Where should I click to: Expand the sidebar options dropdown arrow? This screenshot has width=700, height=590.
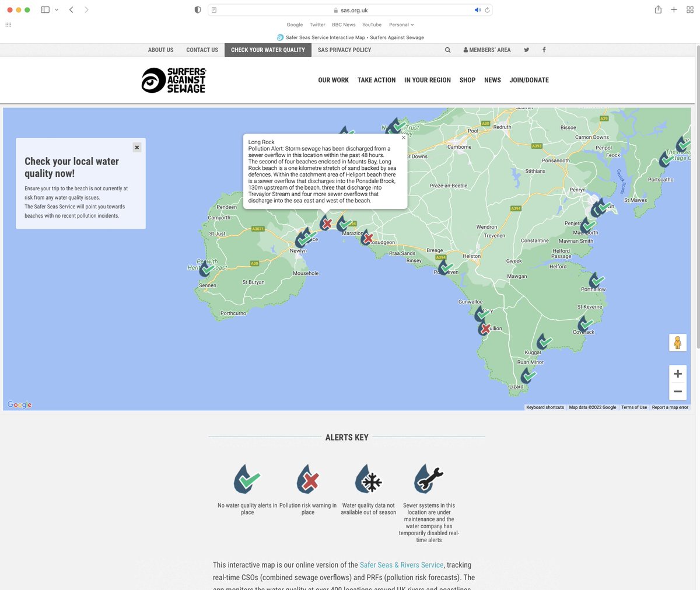point(57,10)
